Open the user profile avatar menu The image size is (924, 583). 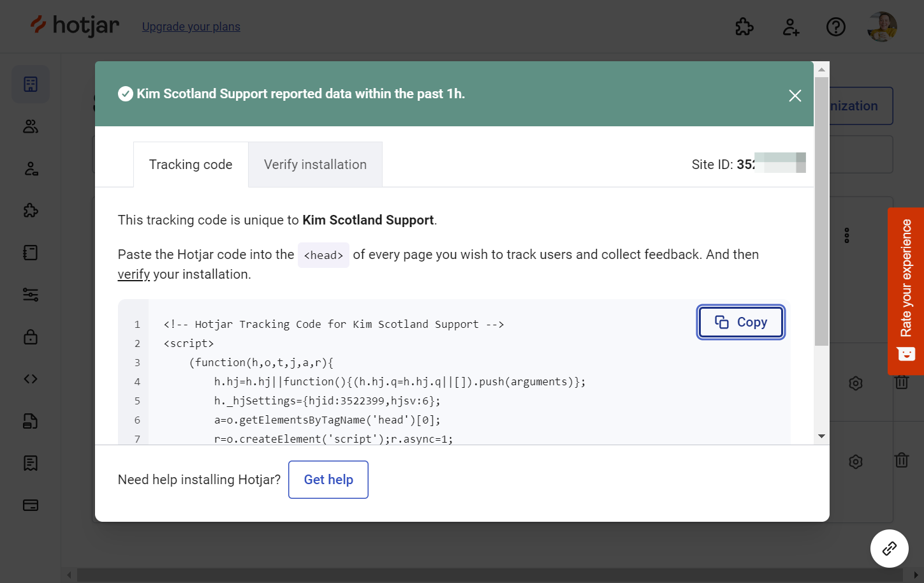pyautogui.click(x=883, y=27)
